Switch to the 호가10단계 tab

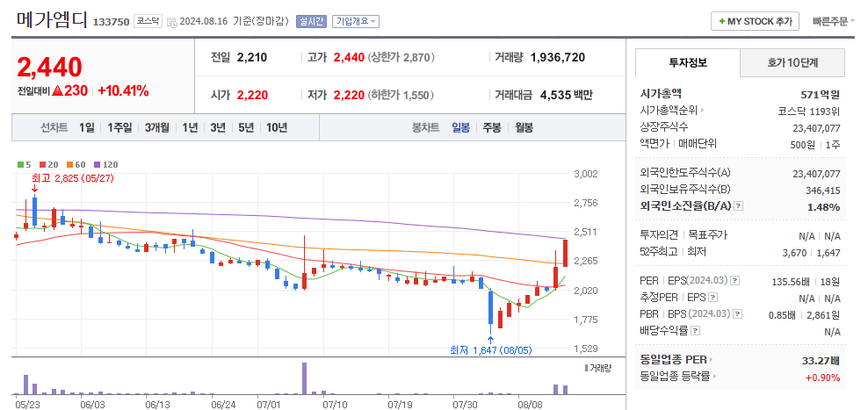792,62
